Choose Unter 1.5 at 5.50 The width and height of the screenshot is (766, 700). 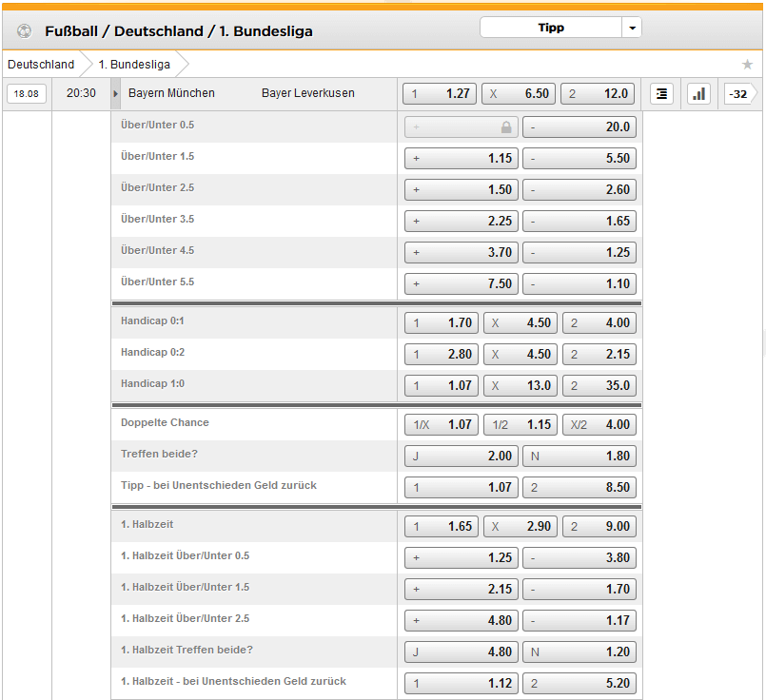[579, 158]
